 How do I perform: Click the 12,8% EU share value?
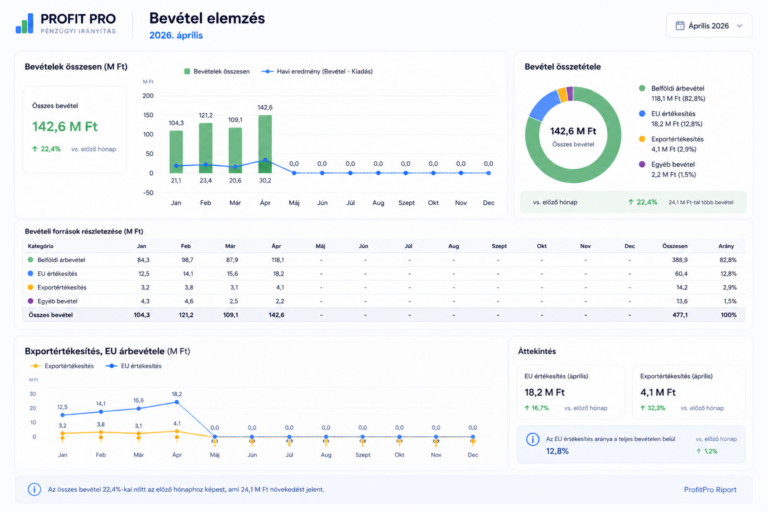pos(557,451)
